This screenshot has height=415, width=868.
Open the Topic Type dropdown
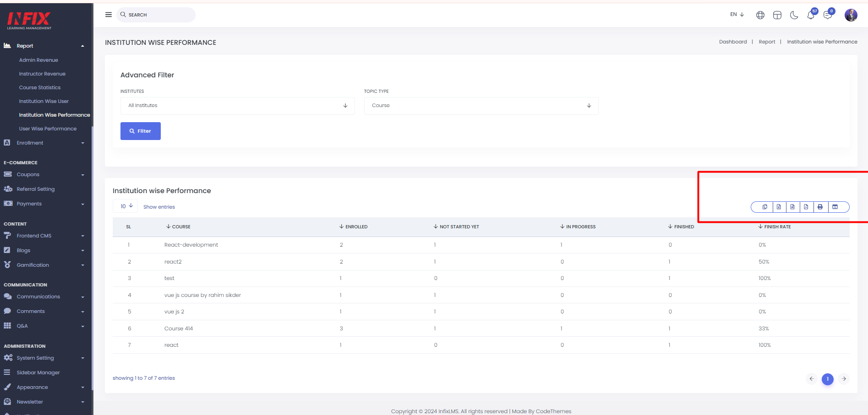tap(481, 106)
